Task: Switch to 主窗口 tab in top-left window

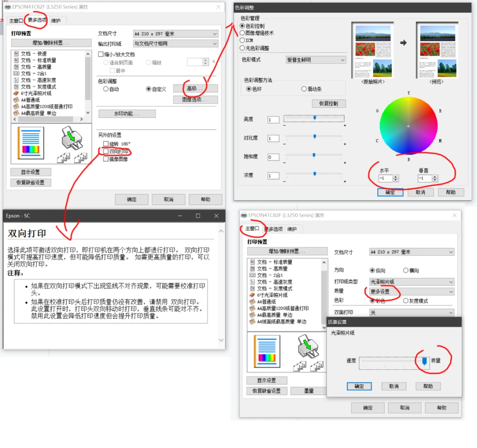Action: (15, 21)
